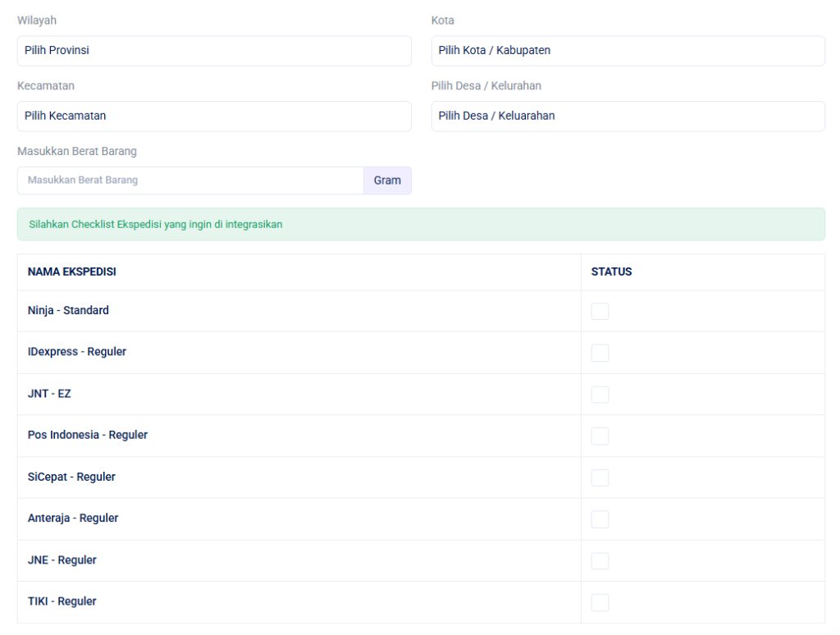Enable the Anteraja - Reguler checkbox
Screen dimensions: 840x635
click(600, 519)
